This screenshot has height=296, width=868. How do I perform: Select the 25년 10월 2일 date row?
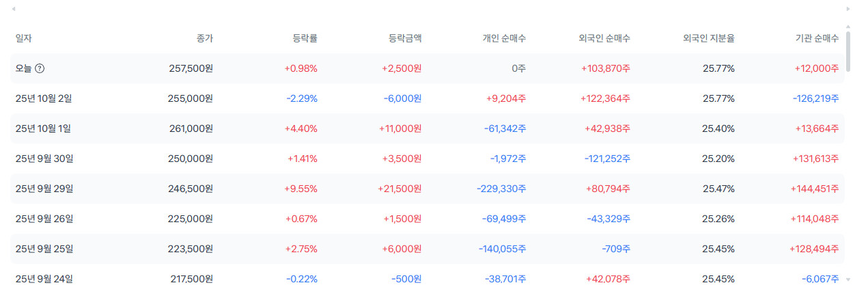pos(44,98)
